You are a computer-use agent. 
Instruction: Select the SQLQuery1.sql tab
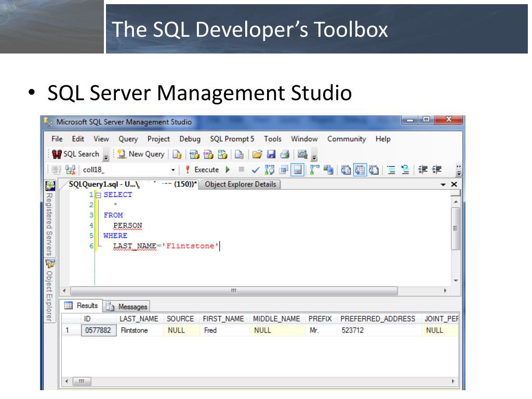tap(132, 184)
